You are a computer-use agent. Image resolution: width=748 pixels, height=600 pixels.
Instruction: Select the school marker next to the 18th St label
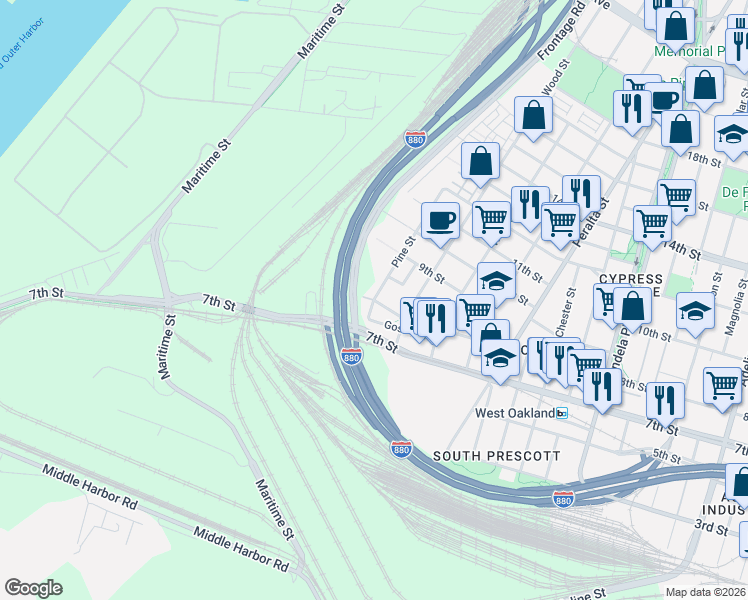[x=733, y=136]
